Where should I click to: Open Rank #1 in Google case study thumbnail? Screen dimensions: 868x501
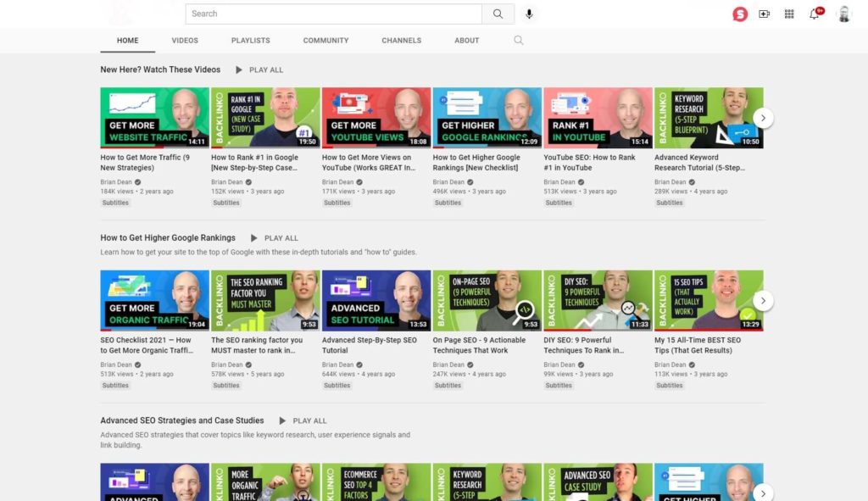click(x=265, y=118)
